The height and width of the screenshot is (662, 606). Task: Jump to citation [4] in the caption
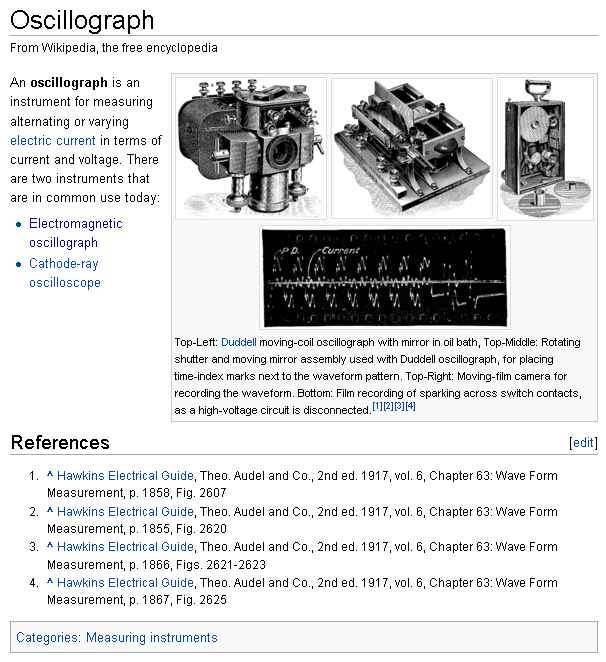tap(410, 406)
